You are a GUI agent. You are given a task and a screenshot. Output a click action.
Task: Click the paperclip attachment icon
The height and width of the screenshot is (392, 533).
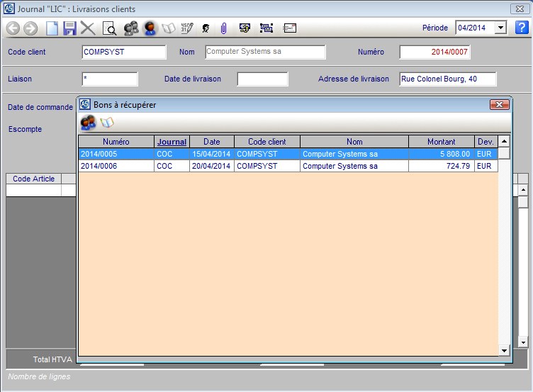coord(223,28)
